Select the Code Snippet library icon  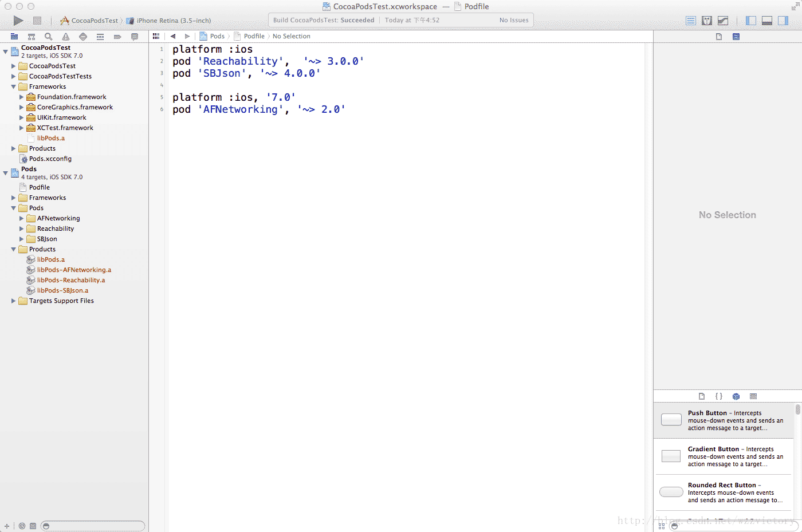point(719,396)
